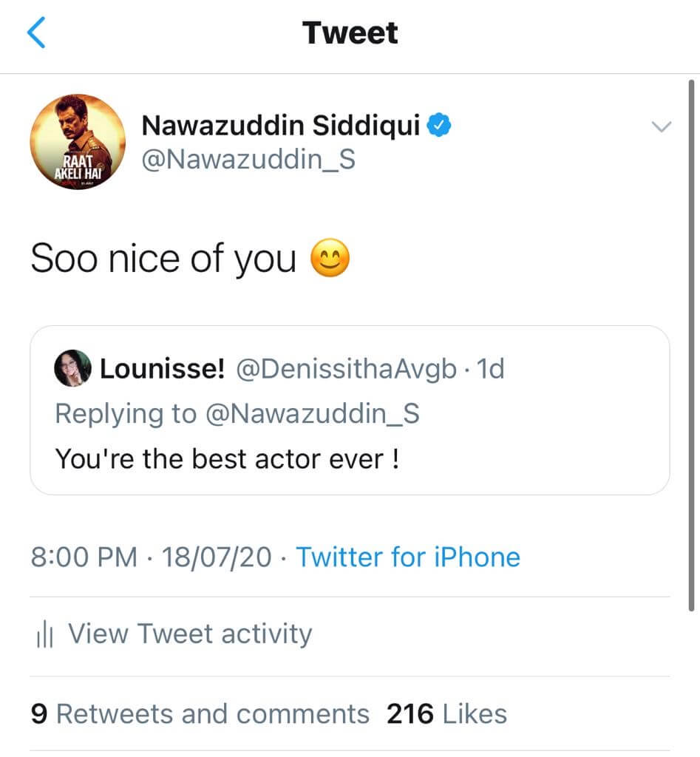
Task: View the 216 Likes list
Action: click(446, 713)
